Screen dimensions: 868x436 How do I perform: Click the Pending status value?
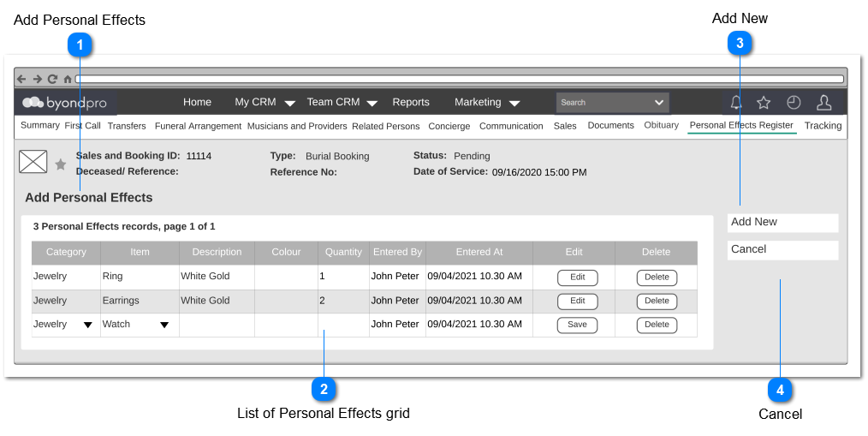click(472, 157)
